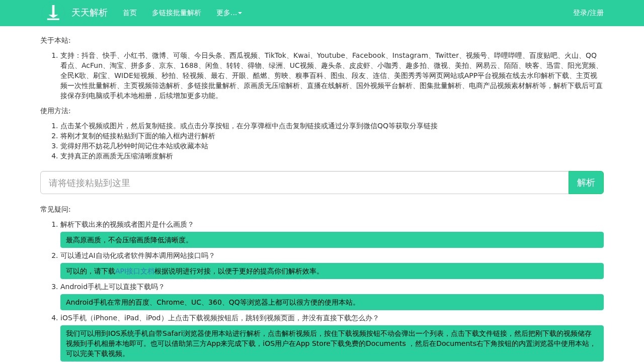Expand the 更多… dropdown menu
Screen dimensions: 644x362
[229, 13]
